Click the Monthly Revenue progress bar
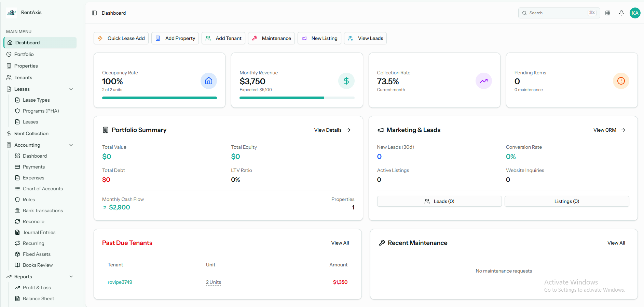This screenshot has width=644, height=307. point(297,98)
